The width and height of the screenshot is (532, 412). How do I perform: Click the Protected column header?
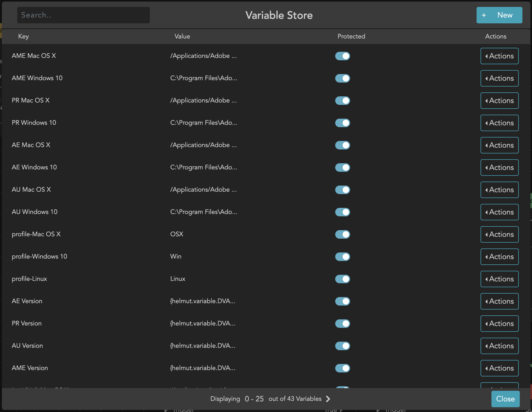pos(351,36)
